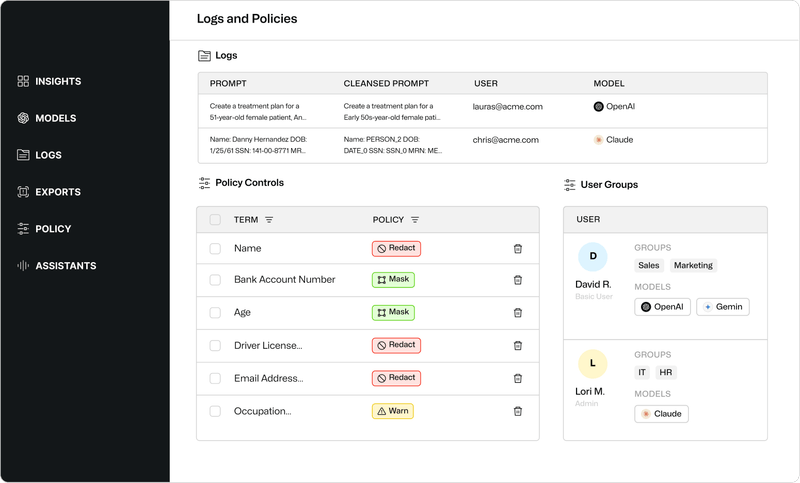
Task: Open the TERM column filter
Action: tap(269, 220)
